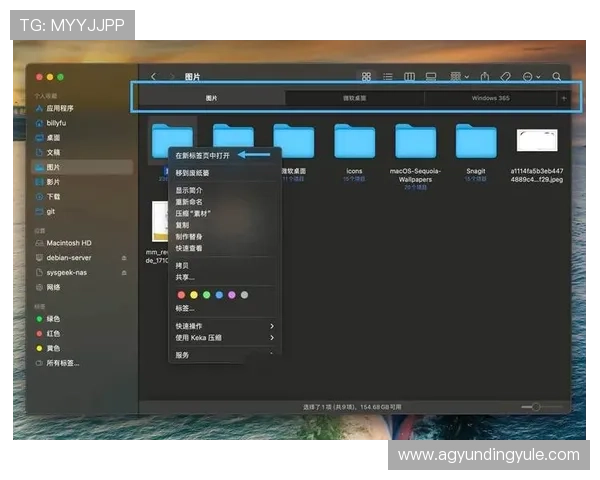
Task: Open the more actions ellipsis dropdown
Action: pyautogui.click(x=531, y=76)
